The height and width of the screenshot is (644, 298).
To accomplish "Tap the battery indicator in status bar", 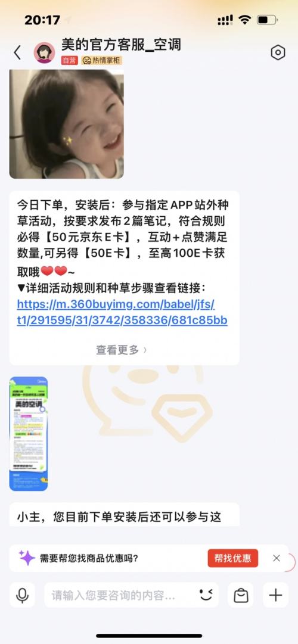I will point(267,20).
